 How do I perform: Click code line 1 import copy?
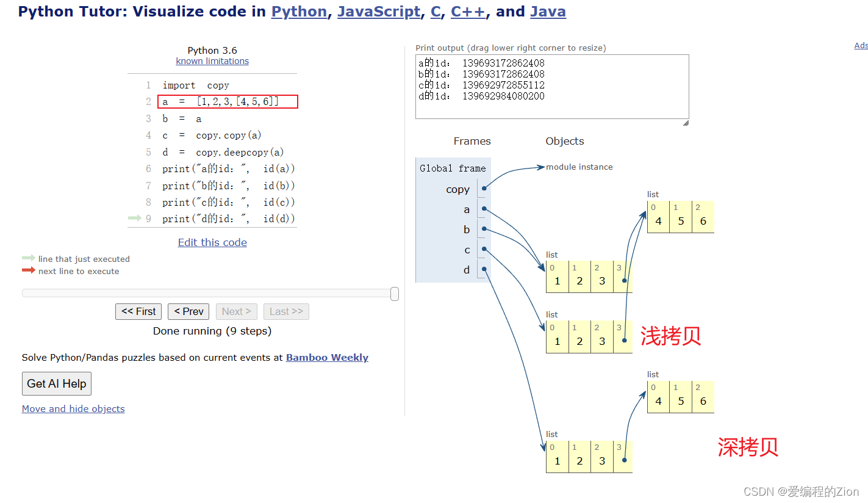[x=196, y=85]
